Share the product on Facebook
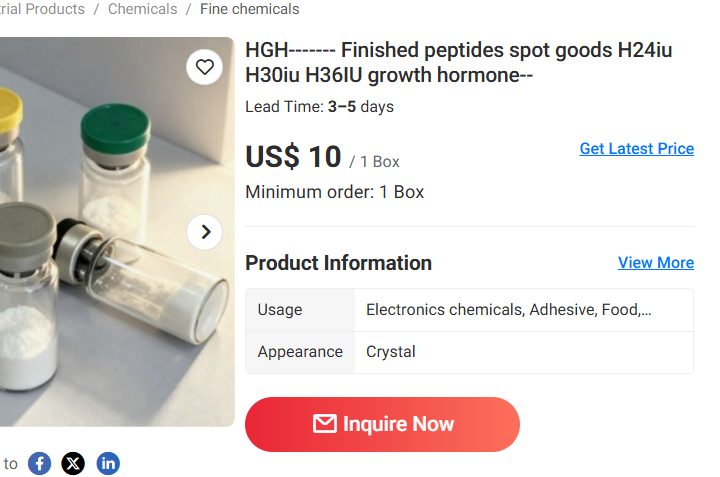Viewport: 720px width, 477px height. (x=39, y=463)
